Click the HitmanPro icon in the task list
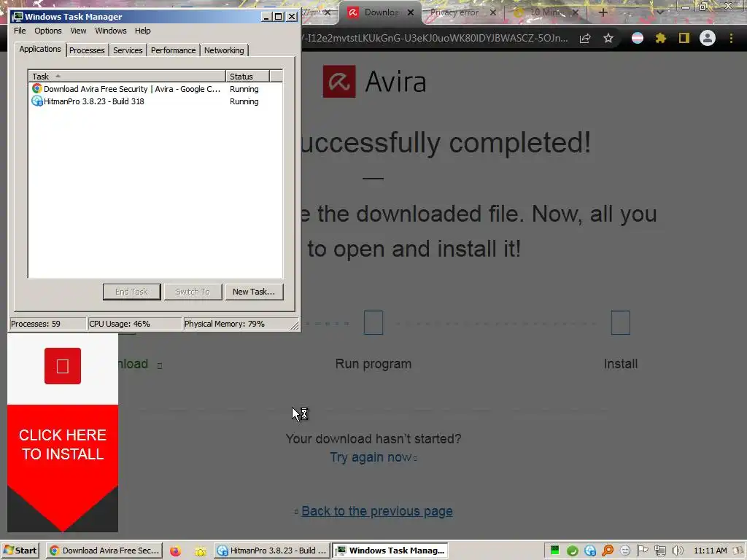The width and height of the screenshot is (747, 560). 36,101
